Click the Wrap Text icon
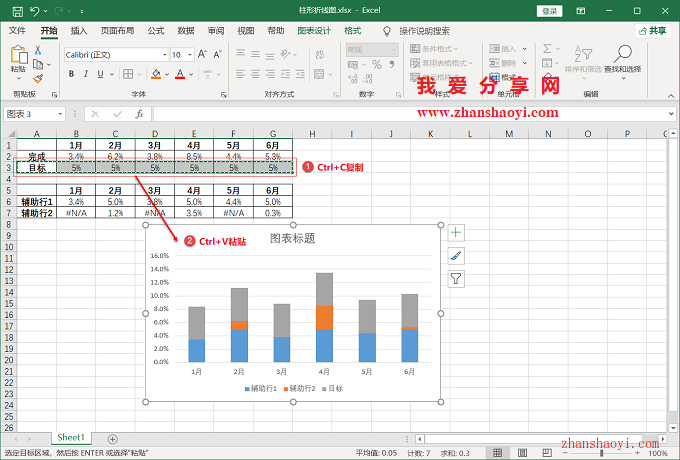Screen dimensions: 680x460 click(320, 55)
